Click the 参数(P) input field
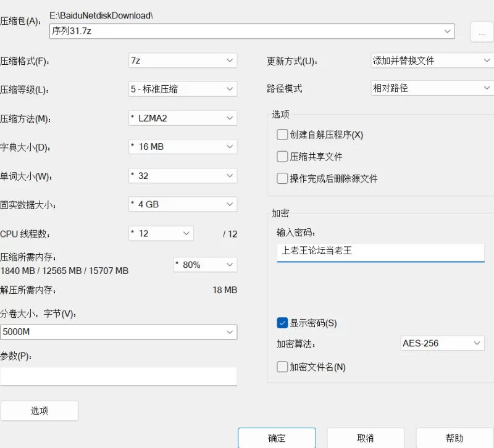494x448 pixels. [119, 376]
